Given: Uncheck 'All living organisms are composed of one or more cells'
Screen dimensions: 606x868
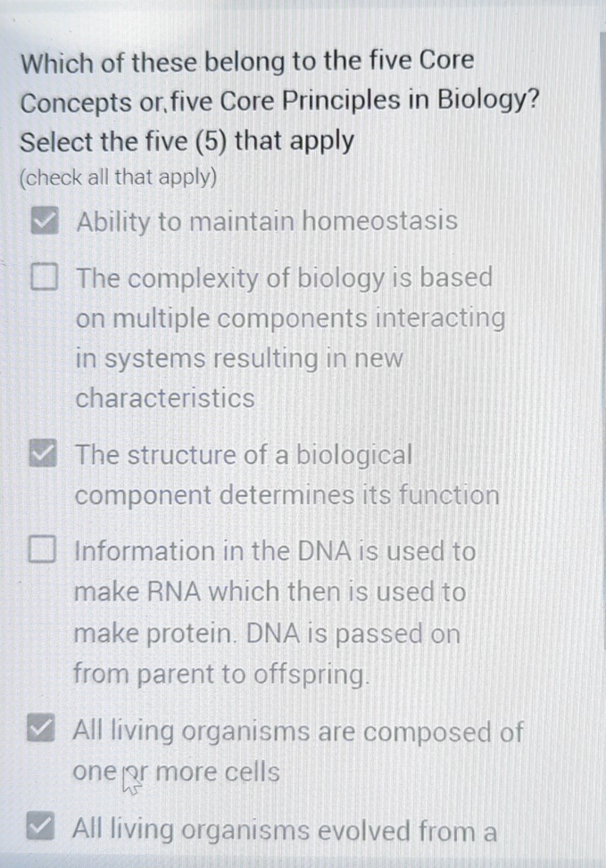Looking at the screenshot, I should [x=43, y=730].
